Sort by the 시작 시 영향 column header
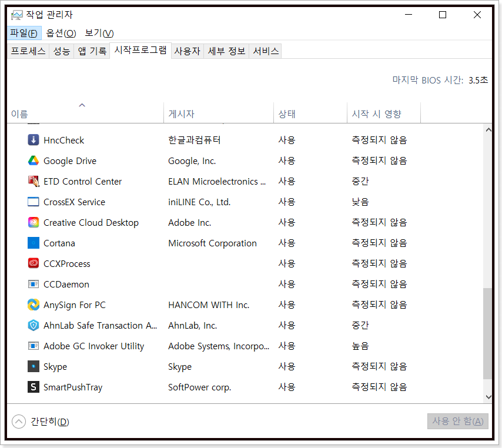502x448 pixels. [383, 113]
